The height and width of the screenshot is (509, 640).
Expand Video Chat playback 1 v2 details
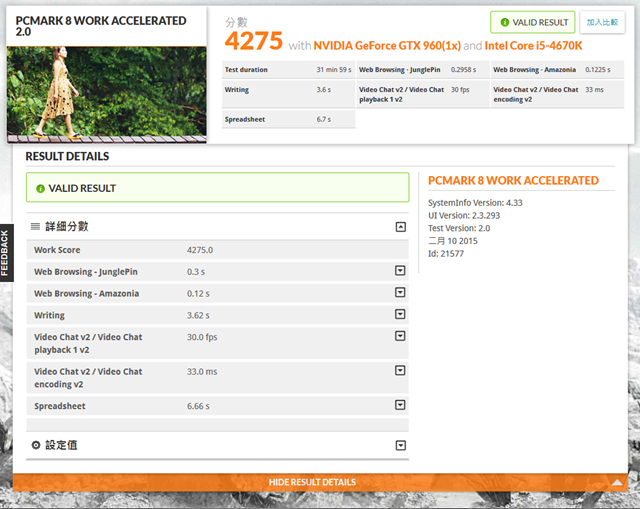[400, 336]
